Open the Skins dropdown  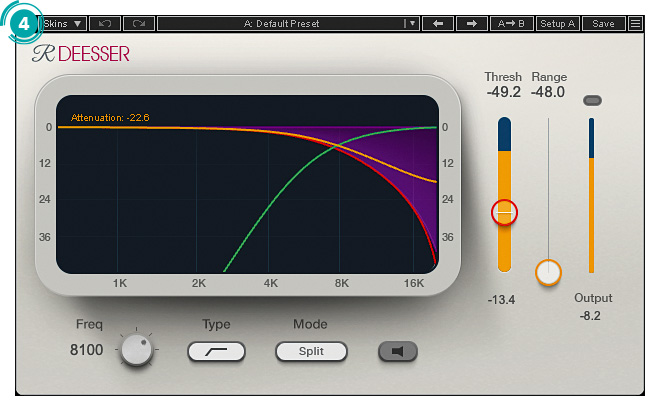64,24
